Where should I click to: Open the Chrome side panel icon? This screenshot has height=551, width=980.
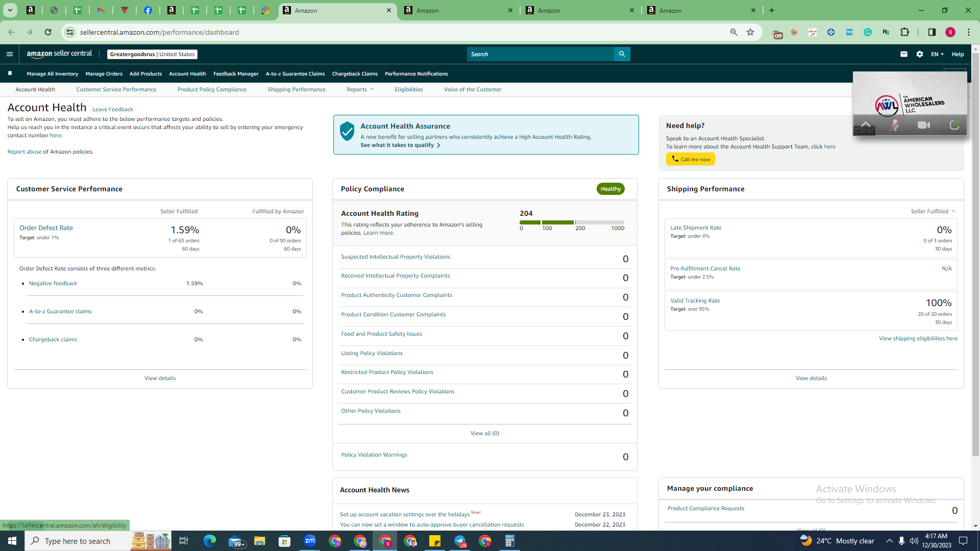932,32
